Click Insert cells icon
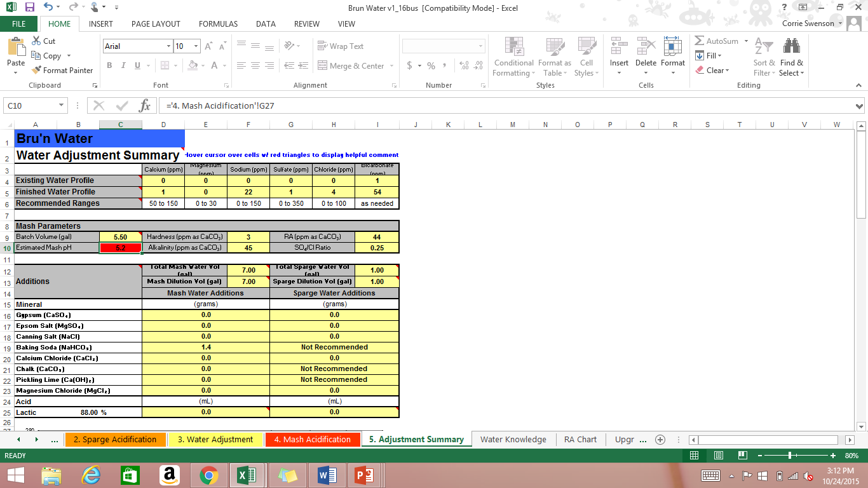This screenshot has width=868, height=488. point(619,56)
